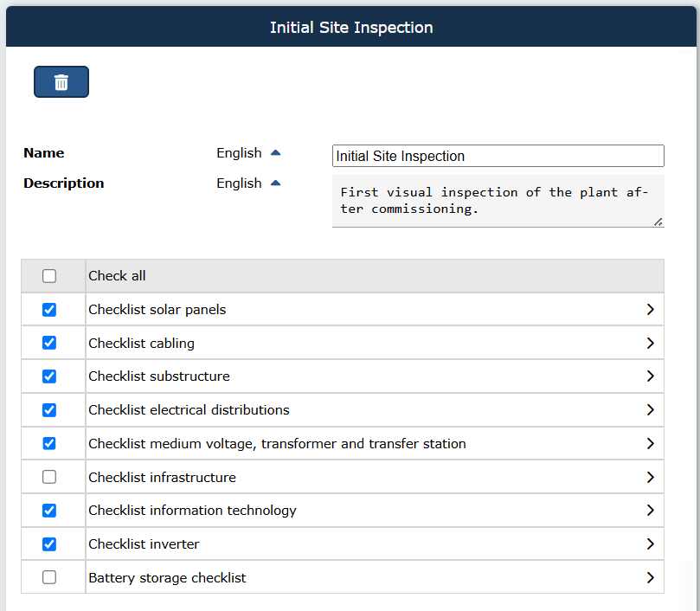Uncheck Checklist inverter checkbox
The image size is (700, 611).
49,544
